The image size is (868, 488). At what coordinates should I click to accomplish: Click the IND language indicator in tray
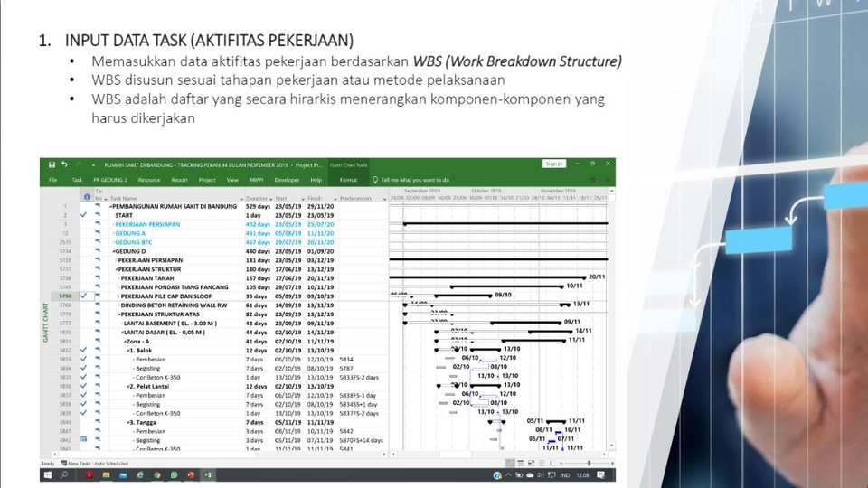[x=564, y=475]
